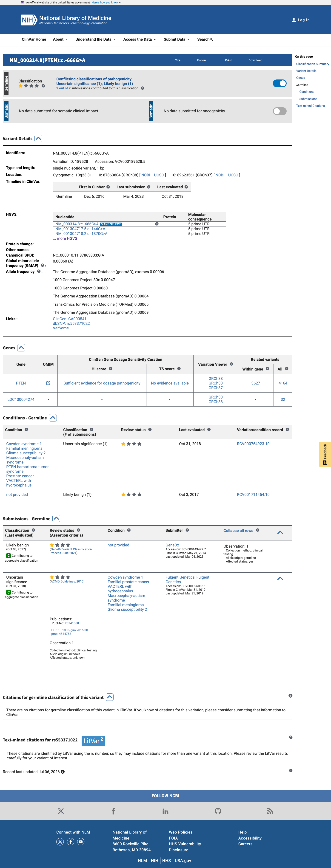The image size is (331, 868).
Task: Click help icon in MANE SELECT nucleotide row
Action: (157, 224)
